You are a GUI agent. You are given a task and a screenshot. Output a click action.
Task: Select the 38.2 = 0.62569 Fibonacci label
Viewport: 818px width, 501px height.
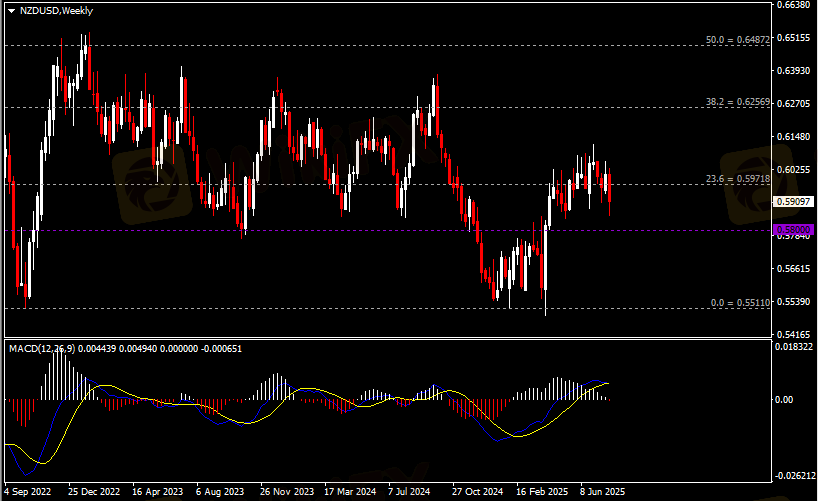[x=738, y=102]
